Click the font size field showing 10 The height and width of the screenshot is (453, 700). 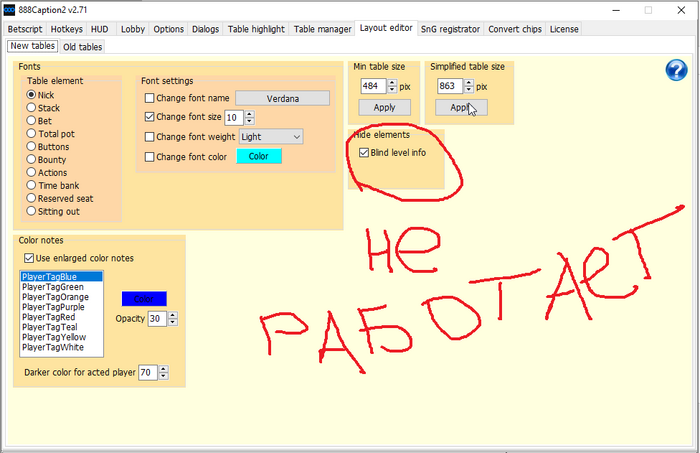234,118
